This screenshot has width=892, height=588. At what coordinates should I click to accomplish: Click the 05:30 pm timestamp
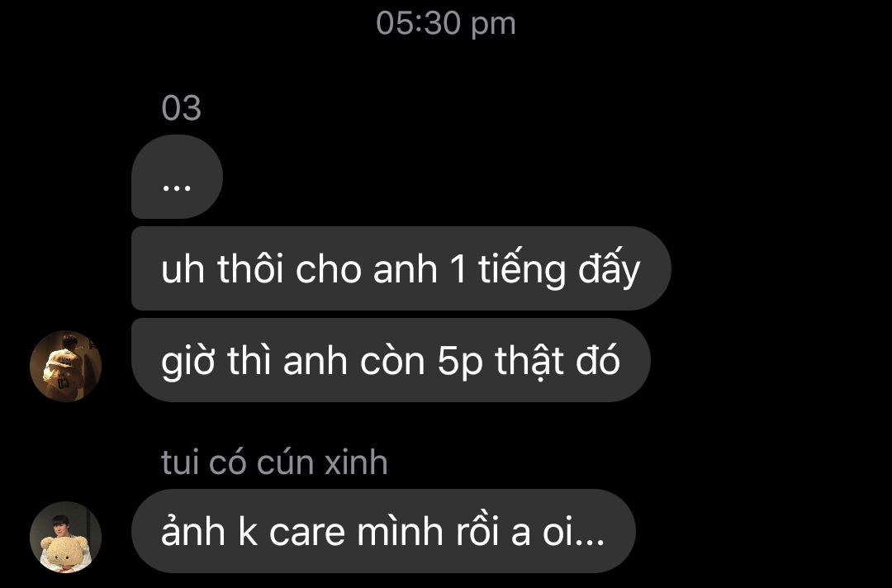coord(446,24)
